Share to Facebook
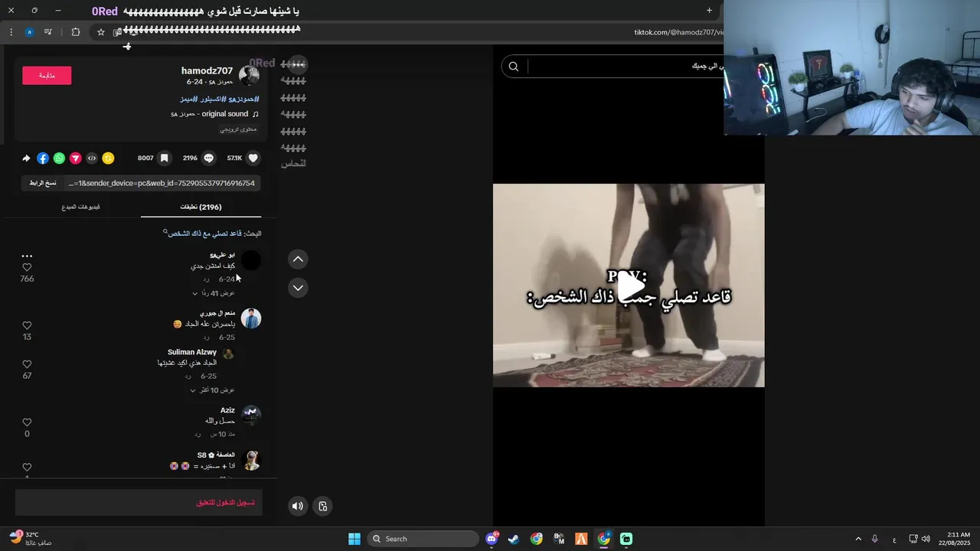Screen dimensions: 980x551 click(x=43, y=158)
